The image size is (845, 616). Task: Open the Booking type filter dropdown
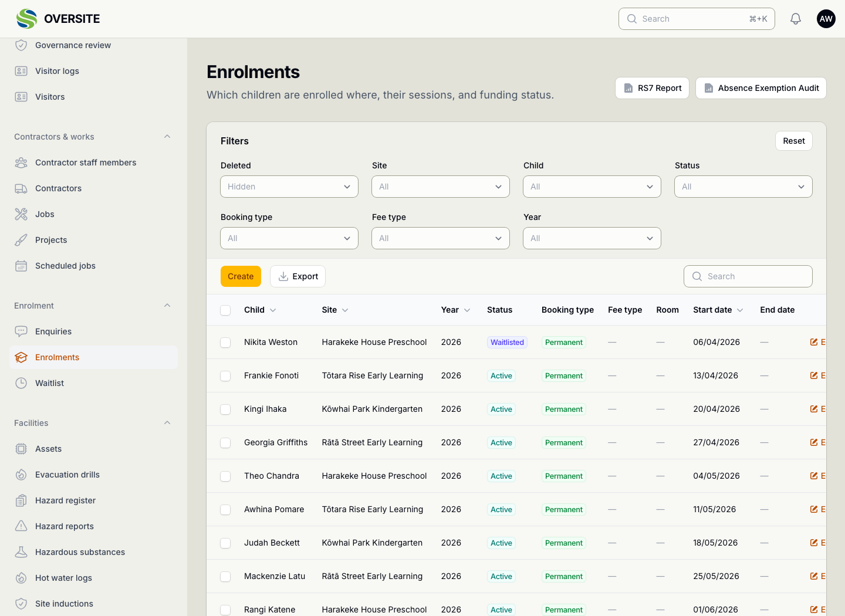289,238
